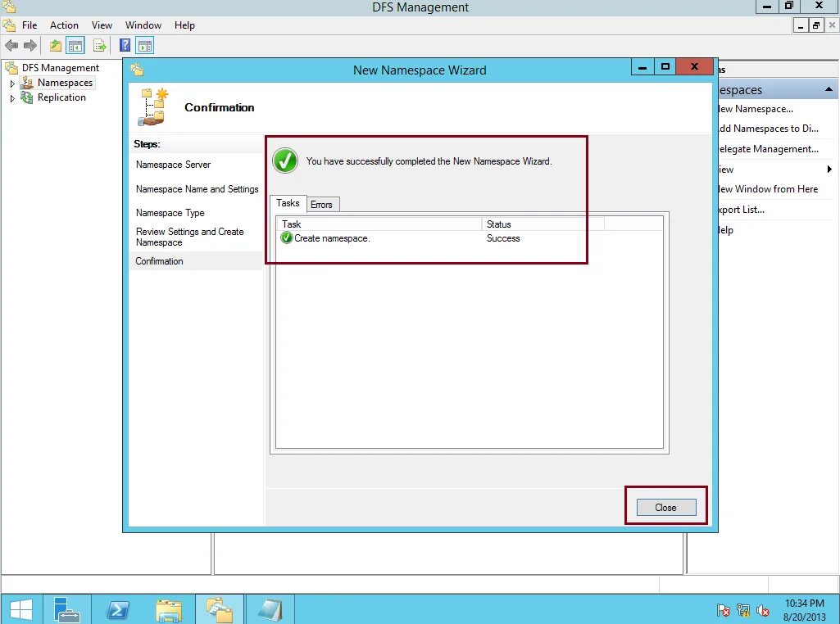Screen dimensions: 840x624
Task: Switch to the Errors tab
Action: pyautogui.click(x=321, y=205)
